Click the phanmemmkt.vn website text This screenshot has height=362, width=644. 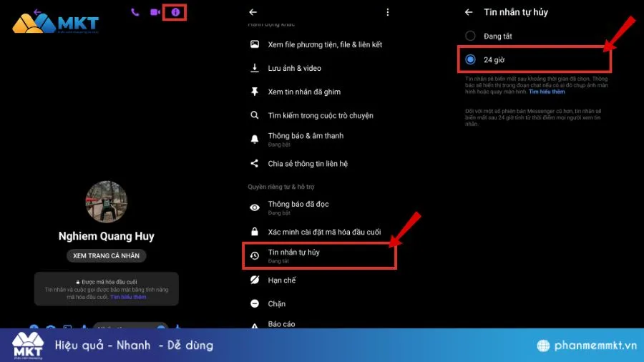[x=595, y=345]
